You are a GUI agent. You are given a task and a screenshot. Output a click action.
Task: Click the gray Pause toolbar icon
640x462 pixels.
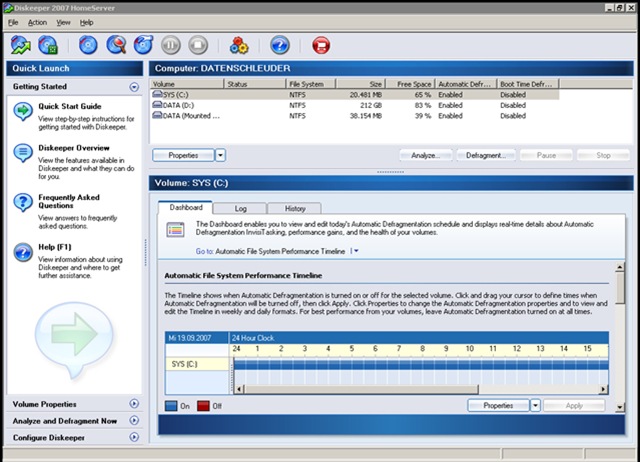[171, 45]
